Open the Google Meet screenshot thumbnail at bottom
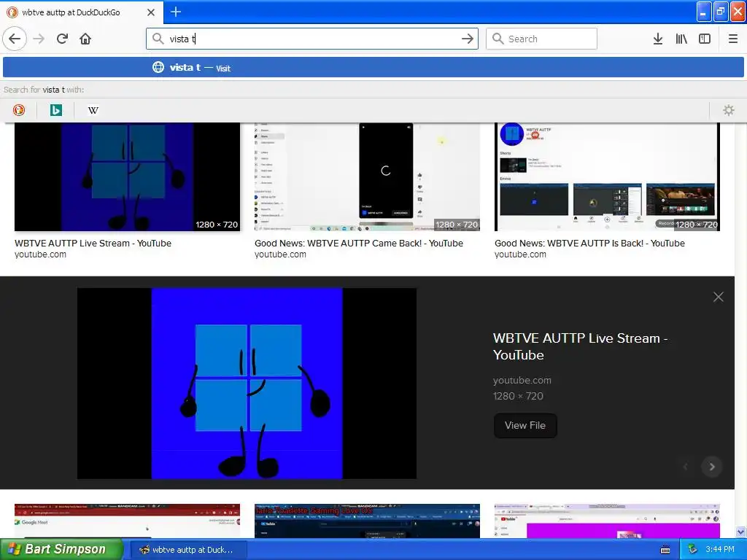The width and height of the screenshot is (747, 560). click(x=127, y=521)
